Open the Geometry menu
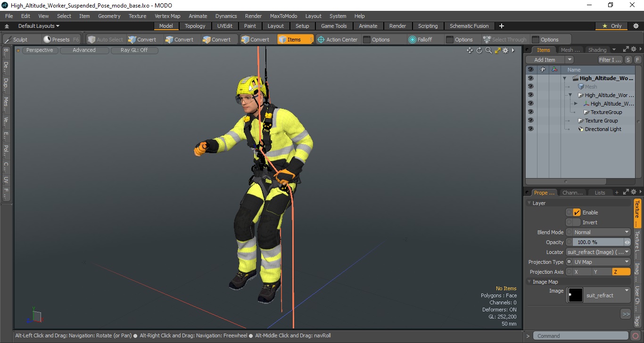 tap(109, 16)
